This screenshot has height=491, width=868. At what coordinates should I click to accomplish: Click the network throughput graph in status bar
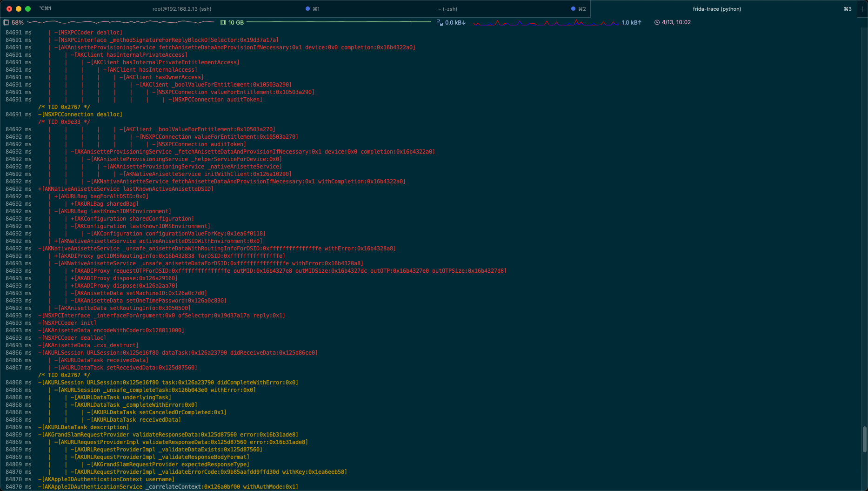(546, 22)
